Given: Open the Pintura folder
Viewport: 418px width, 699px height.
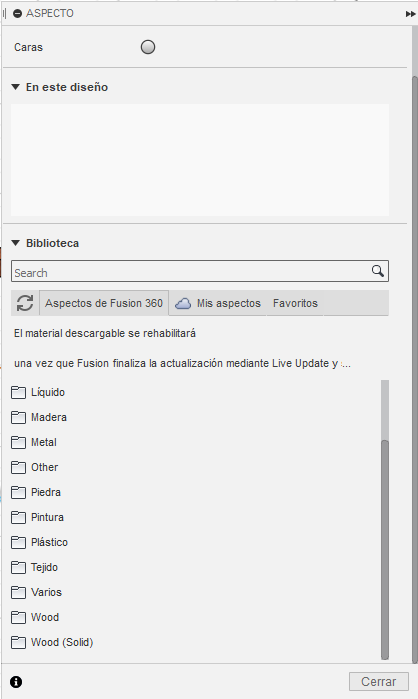Looking at the screenshot, I should [x=37, y=517].
